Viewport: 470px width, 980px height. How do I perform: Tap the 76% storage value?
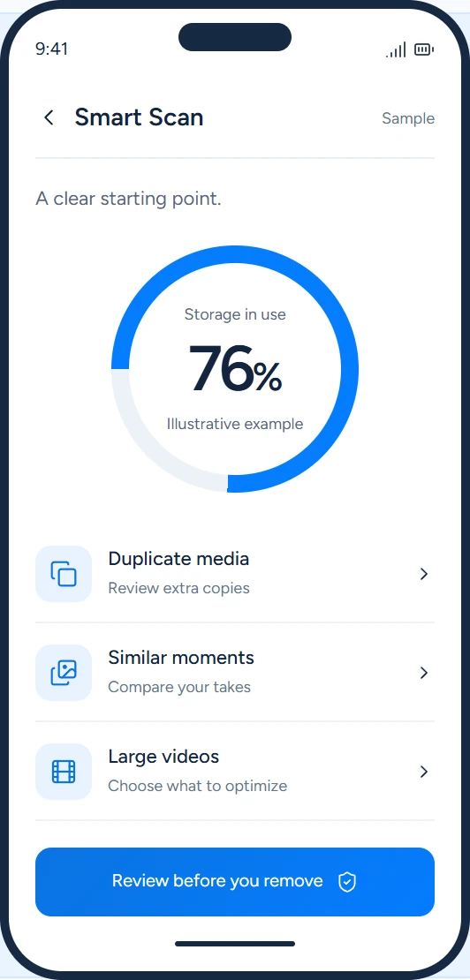[235, 369]
